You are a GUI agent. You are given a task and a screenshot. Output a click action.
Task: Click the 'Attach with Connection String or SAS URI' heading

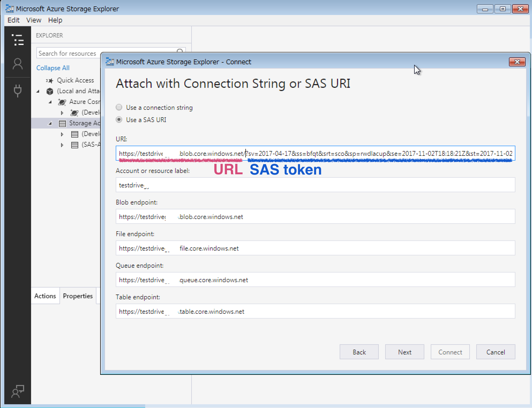click(x=233, y=84)
